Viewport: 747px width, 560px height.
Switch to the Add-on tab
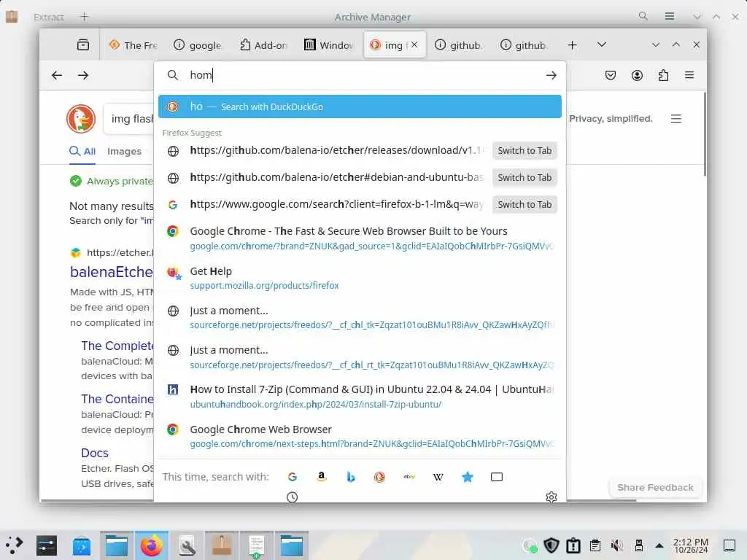pos(263,44)
